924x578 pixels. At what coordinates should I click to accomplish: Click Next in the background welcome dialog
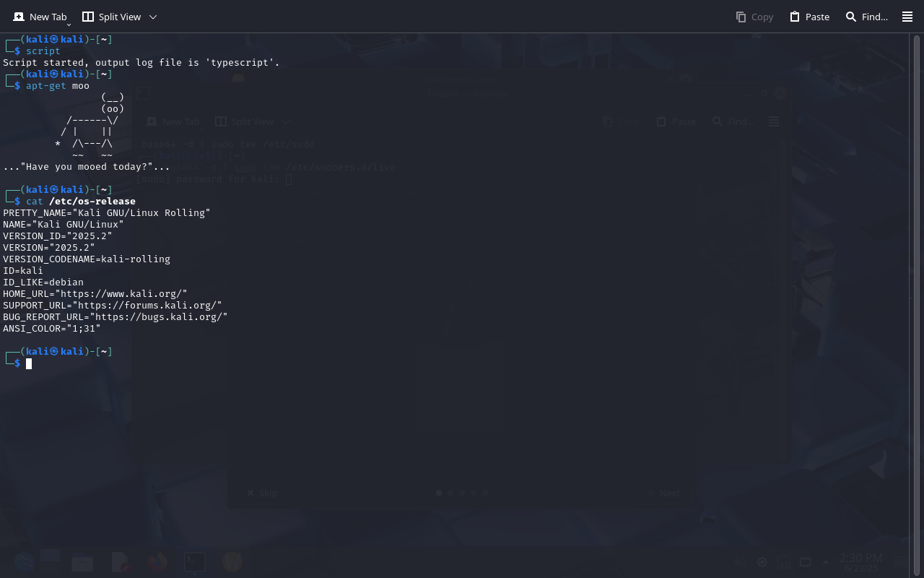(664, 493)
